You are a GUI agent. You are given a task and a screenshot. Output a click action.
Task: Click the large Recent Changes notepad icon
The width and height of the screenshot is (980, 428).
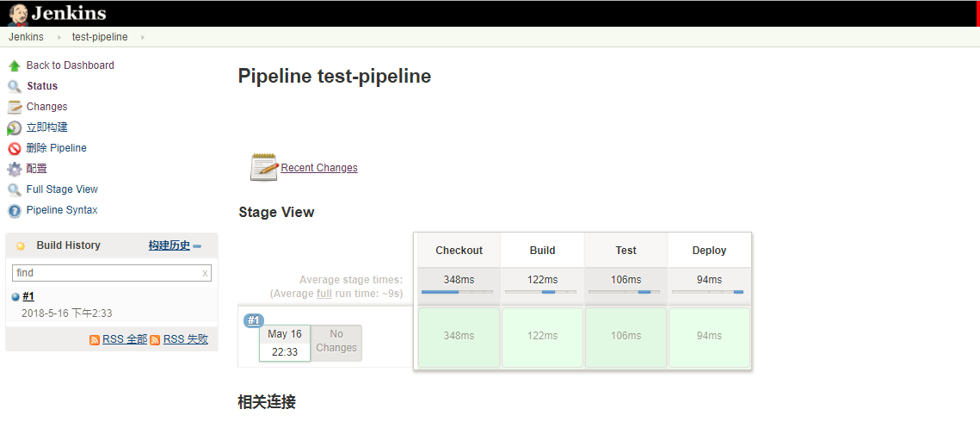pyautogui.click(x=264, y=167)
